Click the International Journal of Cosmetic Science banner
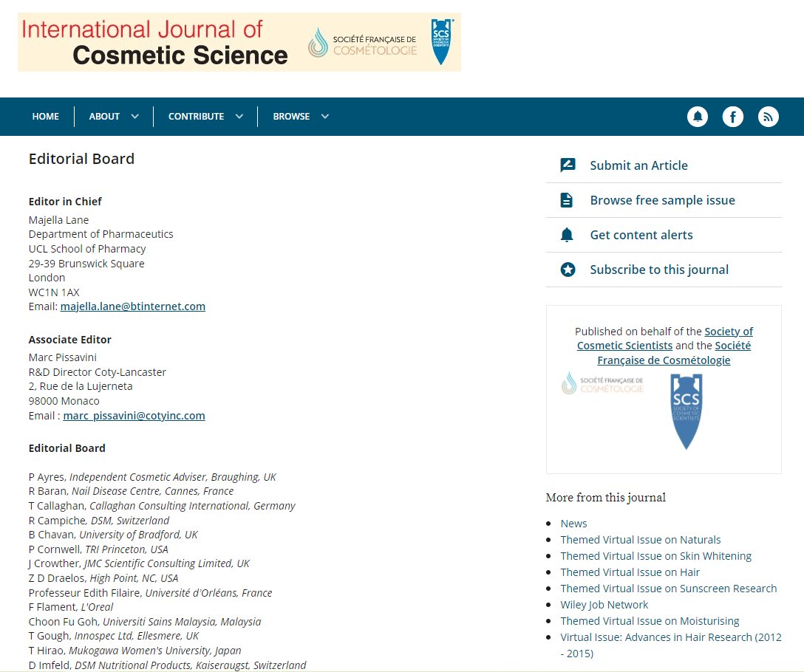The height and width of the screenshot is (672, 804). [x=239, y=42]
